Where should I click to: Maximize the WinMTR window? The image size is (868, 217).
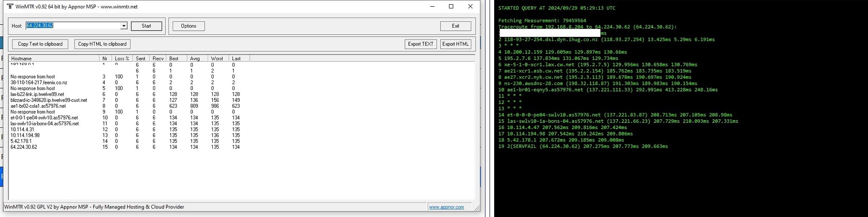tap(451, 6)
